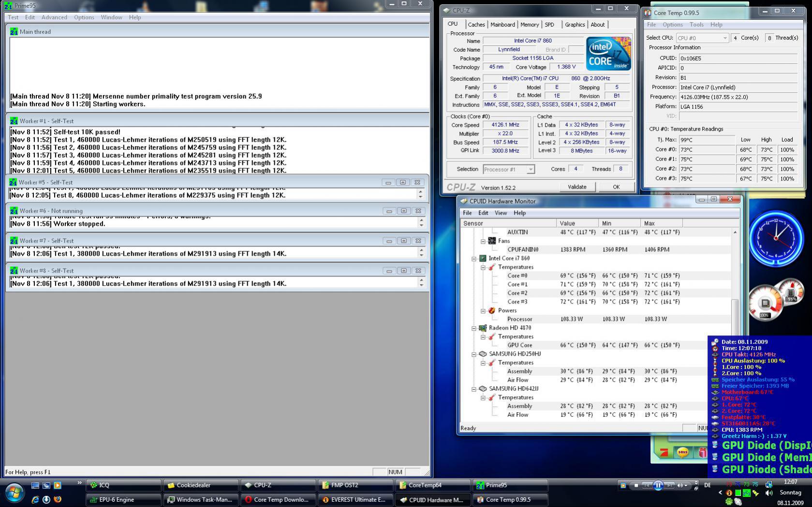Switch to Windows Task Manager taskbar button
The width and height of the screenshot is (812, 507).
tap(201, 500)
